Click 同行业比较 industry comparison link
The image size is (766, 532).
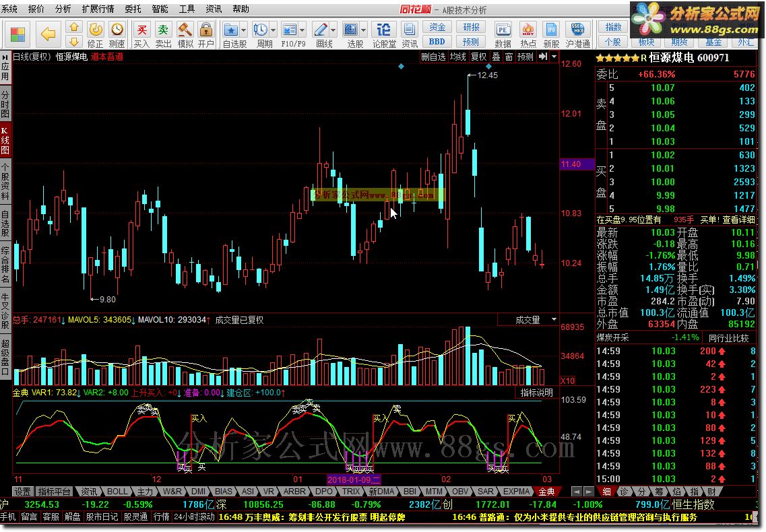(x=728, y=338)
